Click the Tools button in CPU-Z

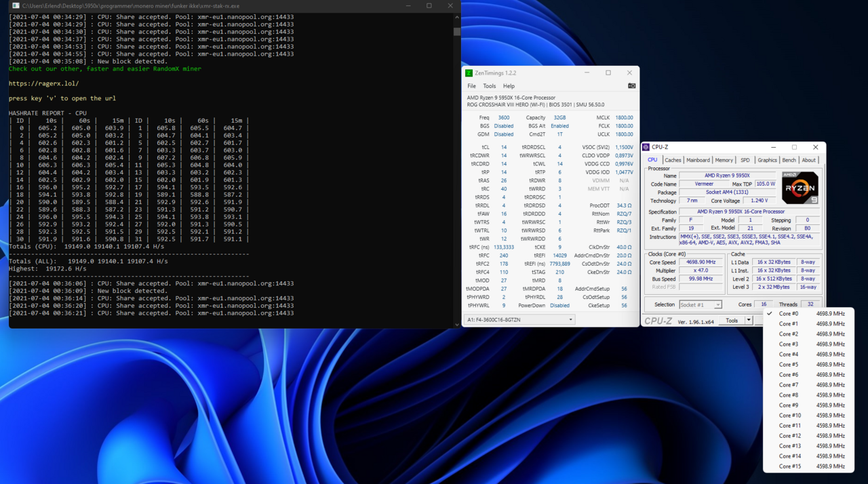tap(732, 321)
